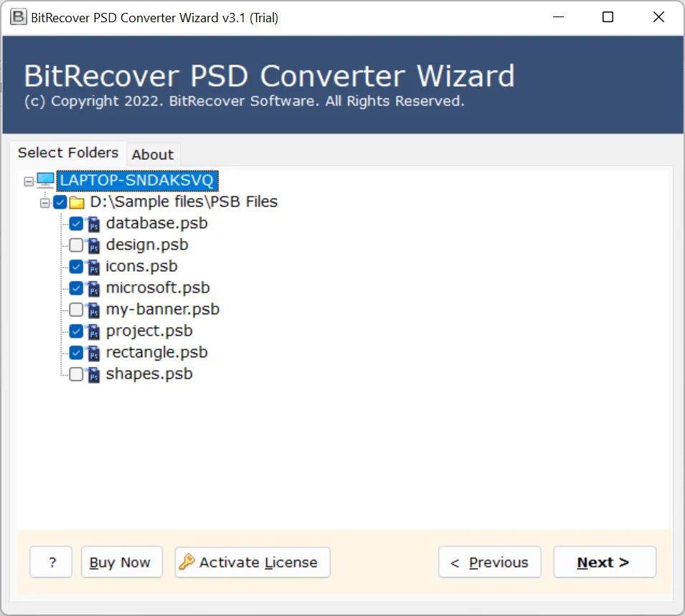Select the icons.psb file name
Image resolution: width=685 pixels, height=616 pixels.
pyautogui.click(x=141, y=267)
